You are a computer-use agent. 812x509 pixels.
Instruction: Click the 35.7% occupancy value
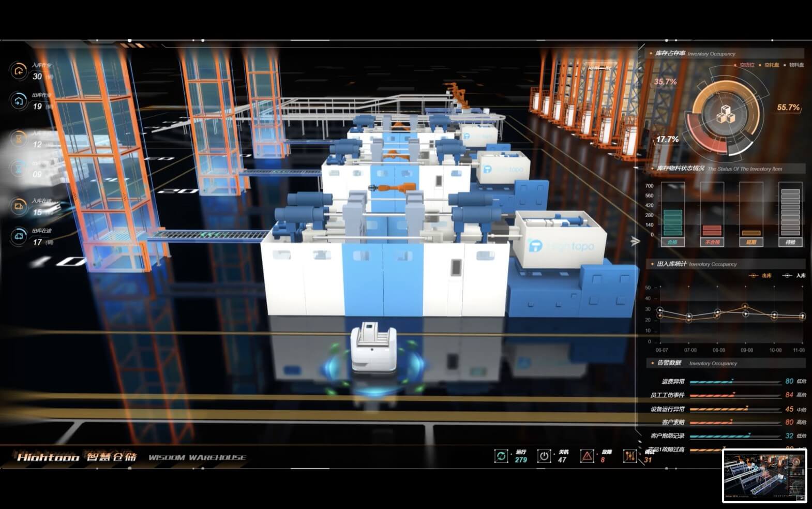[x=665, y=82]
